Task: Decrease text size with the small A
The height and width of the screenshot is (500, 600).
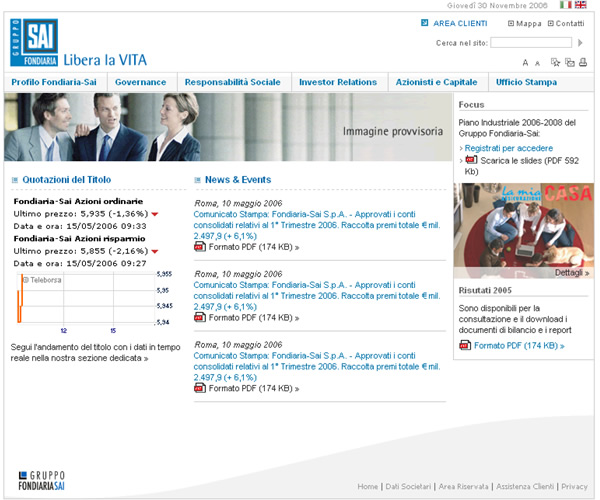Action: pos(537,64)
